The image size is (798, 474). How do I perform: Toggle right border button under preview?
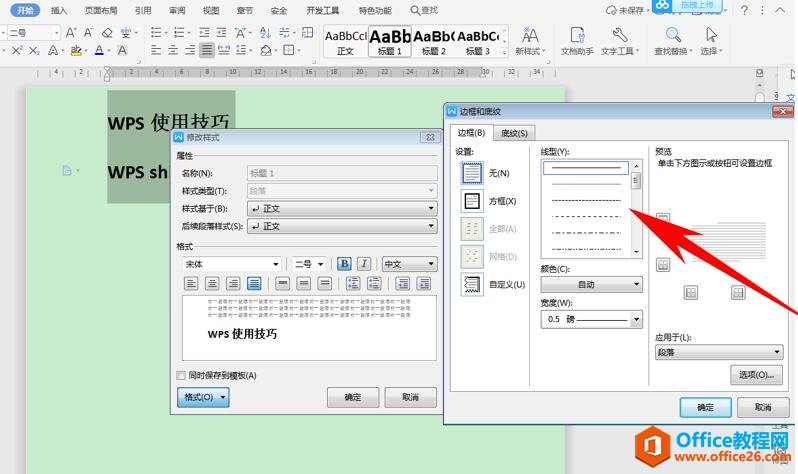click(738, 293)
